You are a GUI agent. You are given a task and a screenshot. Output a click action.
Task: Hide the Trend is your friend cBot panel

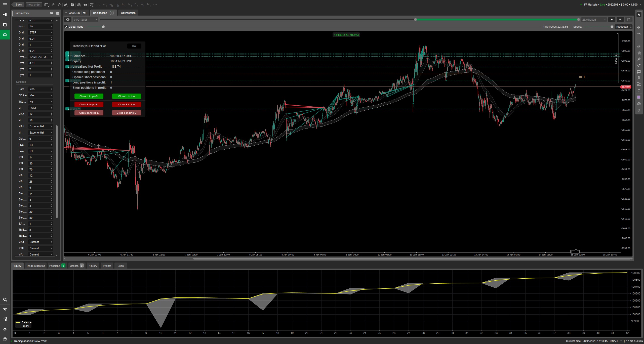click(x=134, y=46)
